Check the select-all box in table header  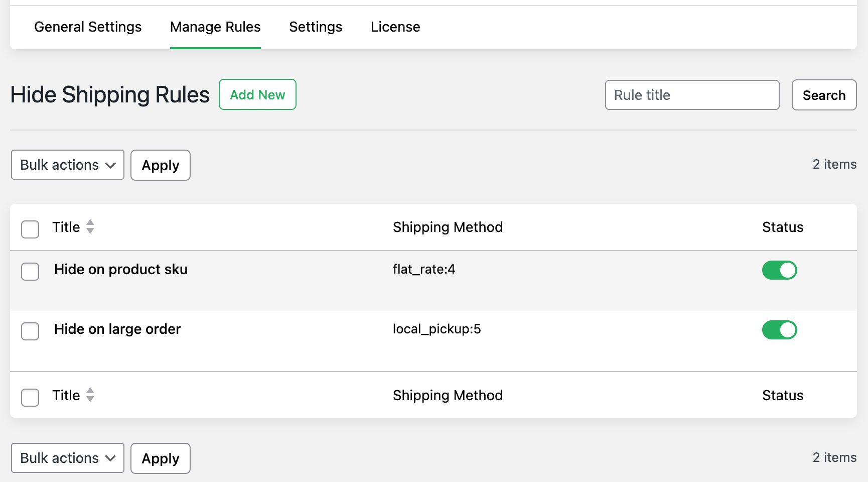(30, 229)
